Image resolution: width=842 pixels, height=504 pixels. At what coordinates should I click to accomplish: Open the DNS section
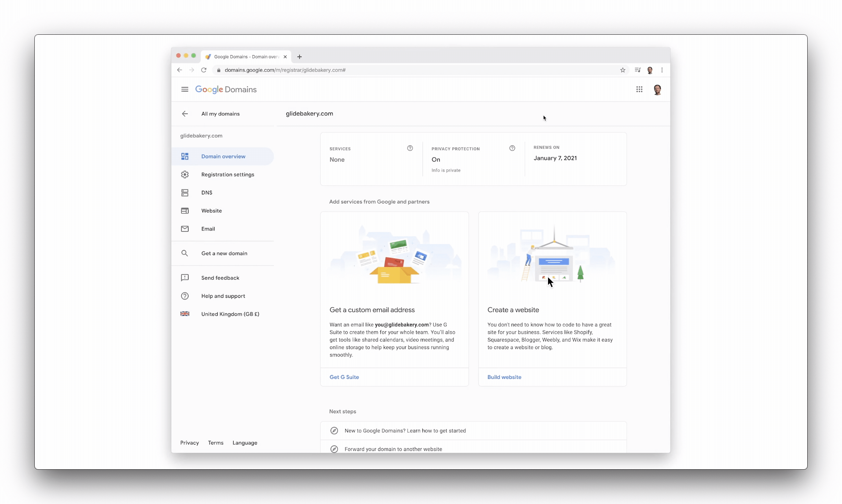tap(207, 192)
